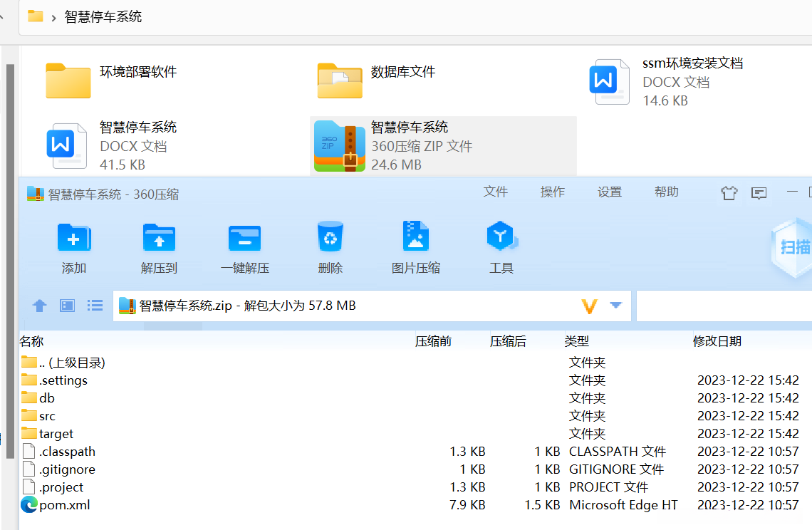Sort by the 压缩前 column header
This screenshot has width=812, height=530.
(433, 341)
